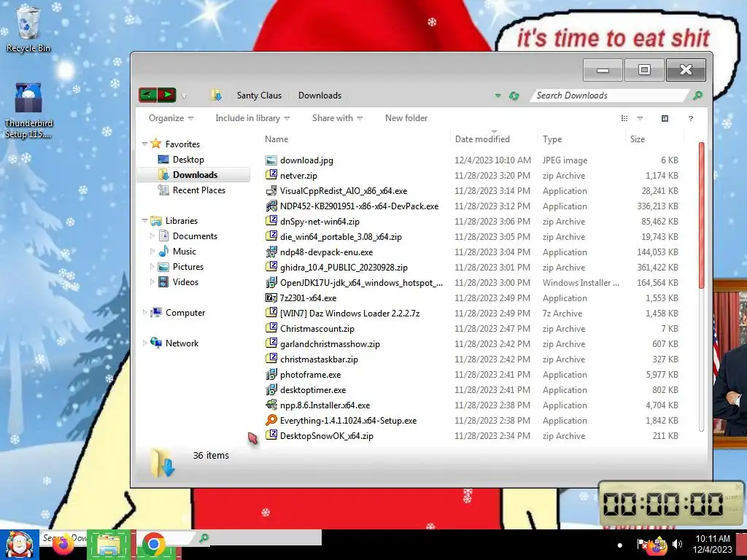Screen dimensions: 747x560
Task: Expand the Pictures library node
Action: click(152, 267)
